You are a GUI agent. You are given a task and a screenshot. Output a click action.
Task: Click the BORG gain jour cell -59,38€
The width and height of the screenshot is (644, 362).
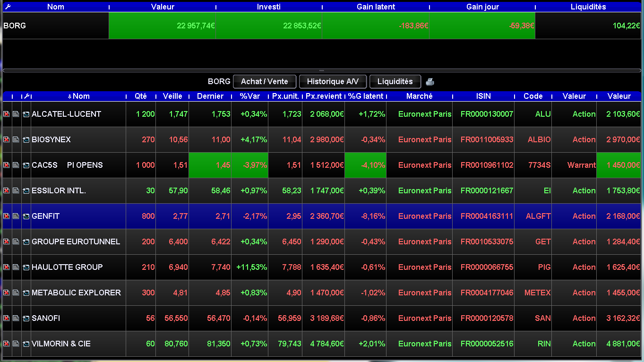[482, 26]
